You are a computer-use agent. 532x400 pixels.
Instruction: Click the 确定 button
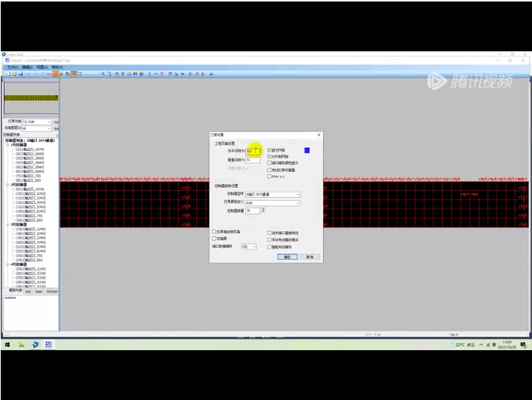tap(288, 257)
